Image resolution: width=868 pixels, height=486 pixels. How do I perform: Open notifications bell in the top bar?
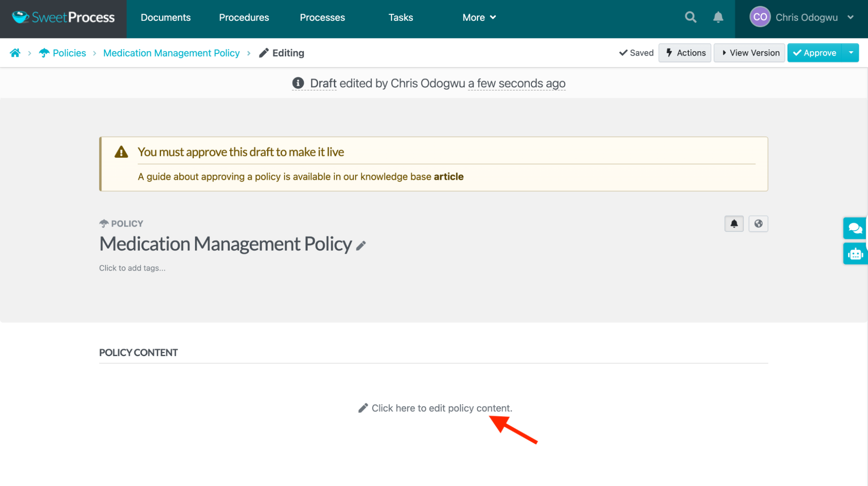pyautogui.click(x=718, y=17)
